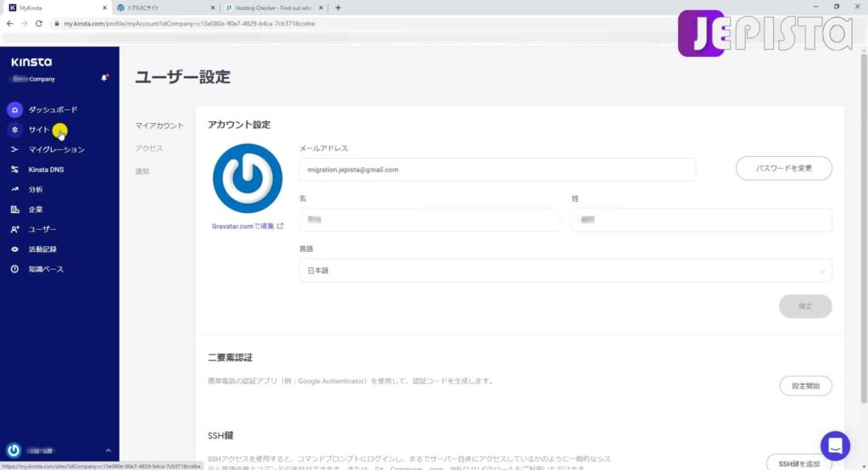Expand the user menu chevron in sidebar footer
Image resolution: width=868 pixels, height=470 pixels.
click(x=108, y=450)
